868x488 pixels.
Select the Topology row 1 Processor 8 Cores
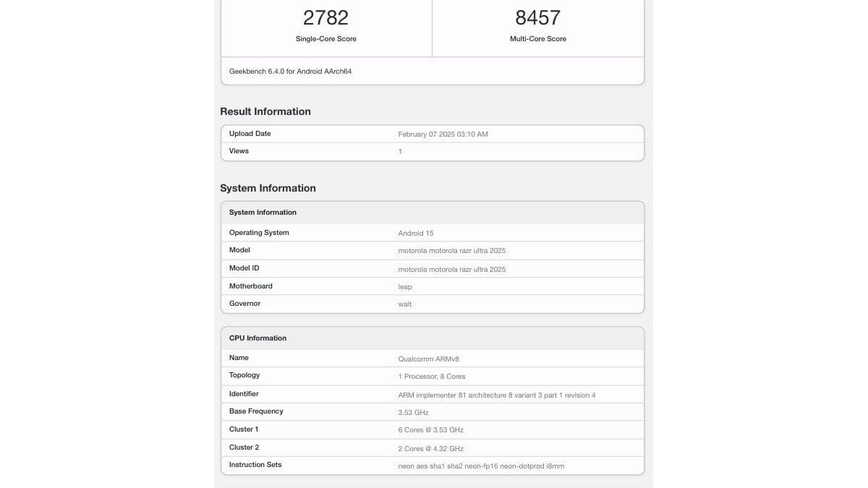pos(432,375)
